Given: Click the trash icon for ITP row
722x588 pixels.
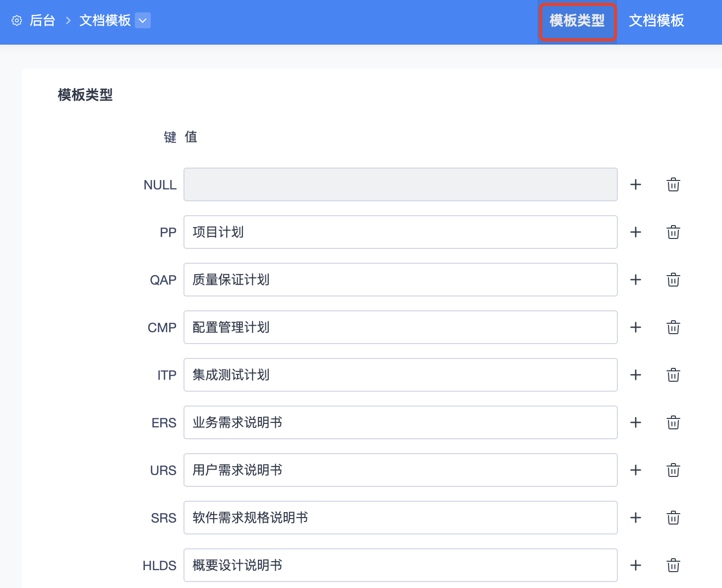Looking at the screenshot, I should coord(673,375).
